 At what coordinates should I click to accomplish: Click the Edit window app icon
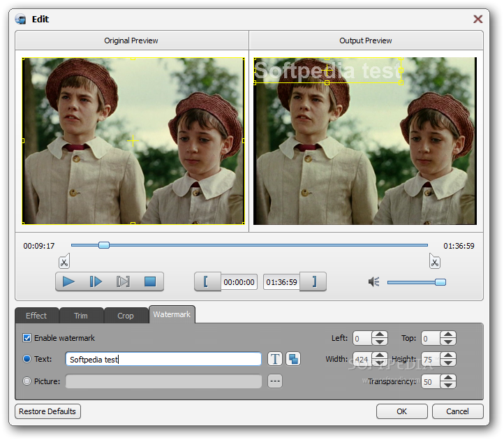coord(21,20)
